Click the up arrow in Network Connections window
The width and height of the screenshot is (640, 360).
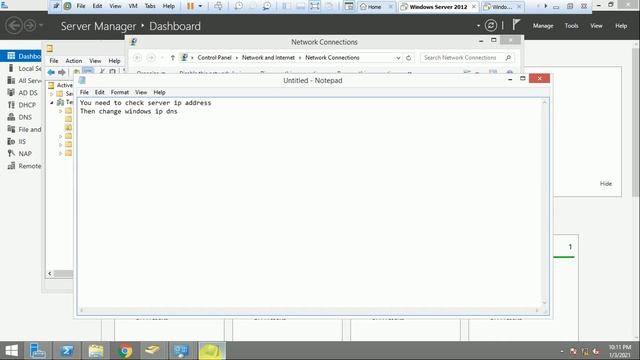(173, 58)
